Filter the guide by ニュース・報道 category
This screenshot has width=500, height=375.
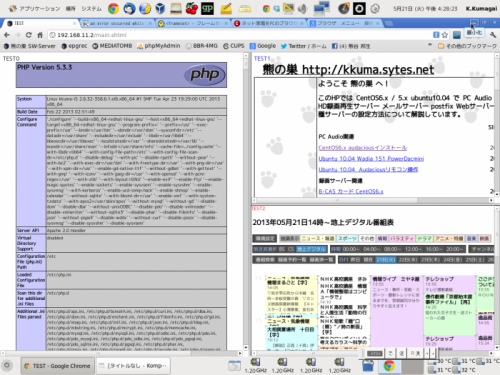318,238
